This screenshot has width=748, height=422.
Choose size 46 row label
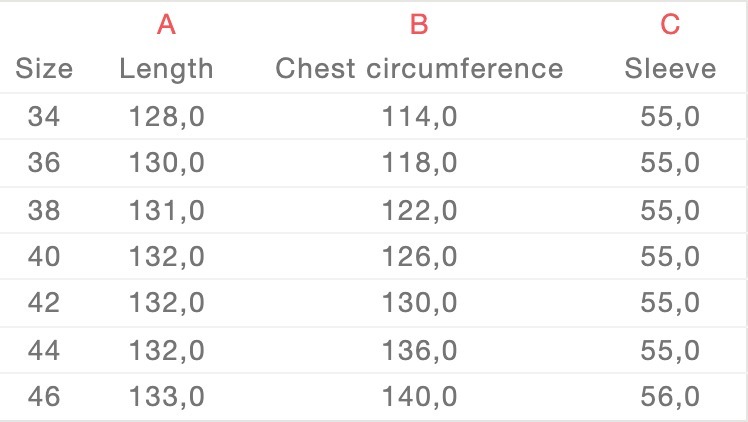coord(44,396)
